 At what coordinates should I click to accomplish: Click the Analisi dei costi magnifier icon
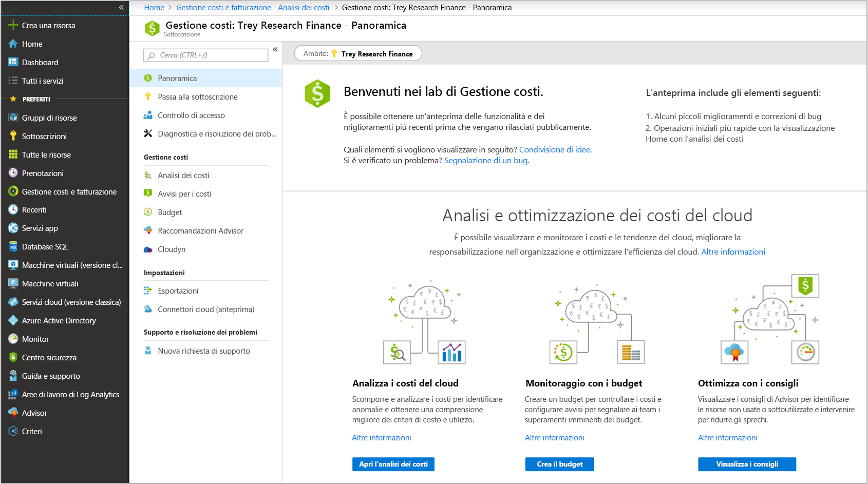pos(148,175)
